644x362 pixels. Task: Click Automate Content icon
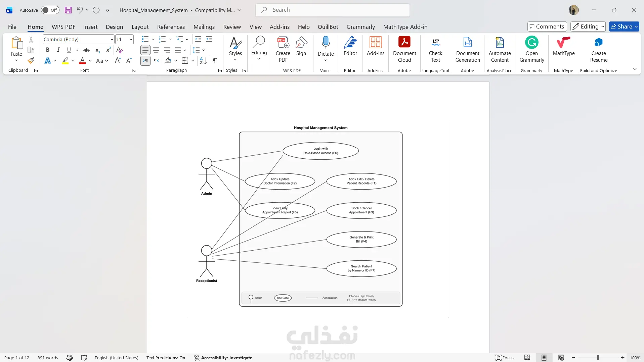click(500, 50)
